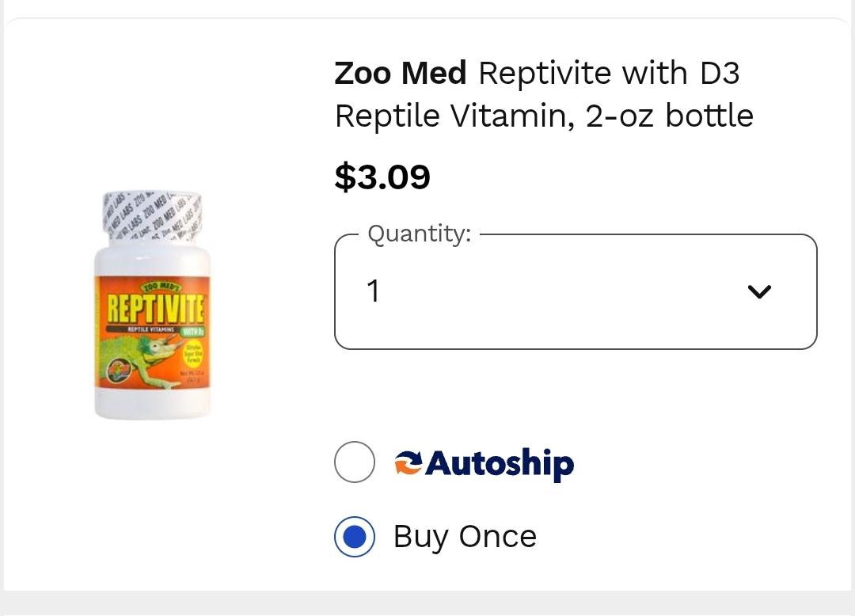This screenshot has width=855, height=616.
Task: Click the yellow round badge on bottle label
Action: pyautogui.click(x=194, y=352)
